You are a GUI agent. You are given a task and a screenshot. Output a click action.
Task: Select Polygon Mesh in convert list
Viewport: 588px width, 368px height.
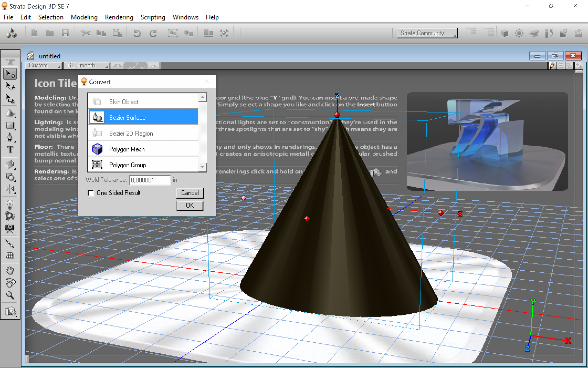point(143,149)
